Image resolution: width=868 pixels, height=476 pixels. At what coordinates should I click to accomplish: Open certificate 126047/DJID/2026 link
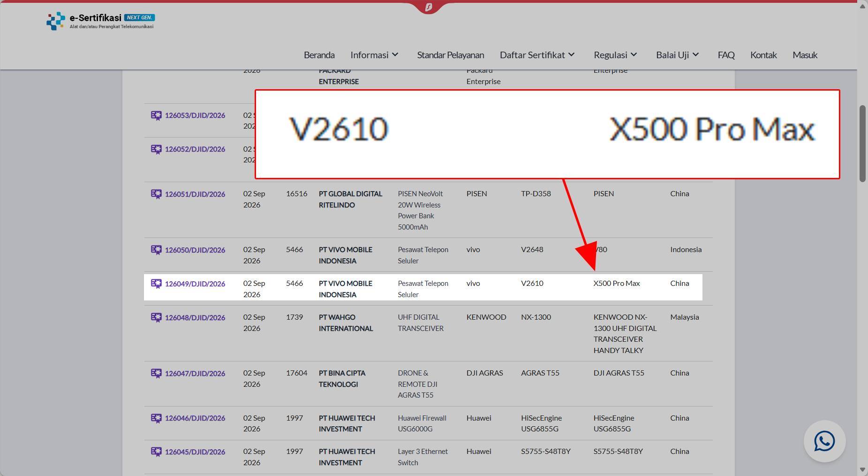(195, 373)
